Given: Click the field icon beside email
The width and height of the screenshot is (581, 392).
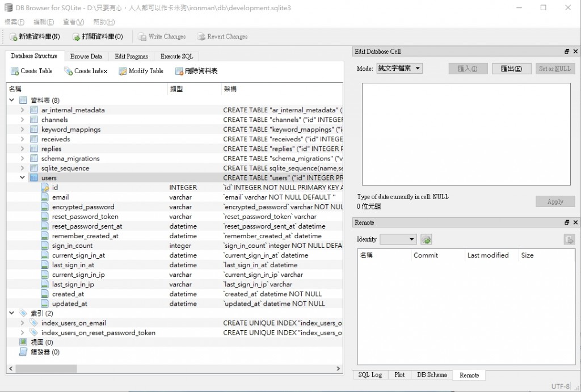Looking at the screenshot, I should coord(44,197).
